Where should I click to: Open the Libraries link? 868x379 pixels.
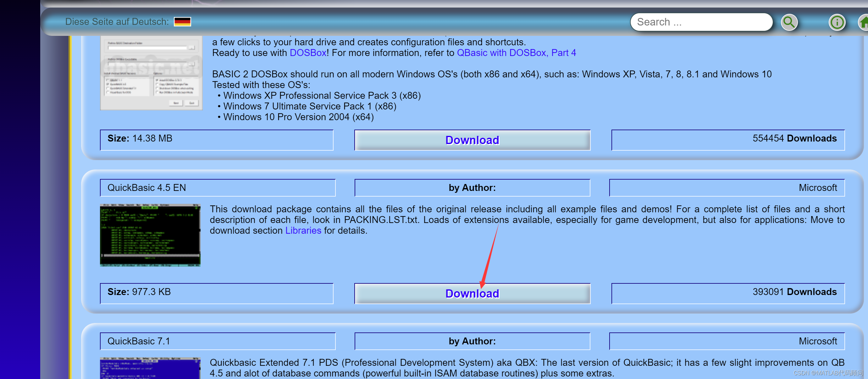click(x=303, y=231)
